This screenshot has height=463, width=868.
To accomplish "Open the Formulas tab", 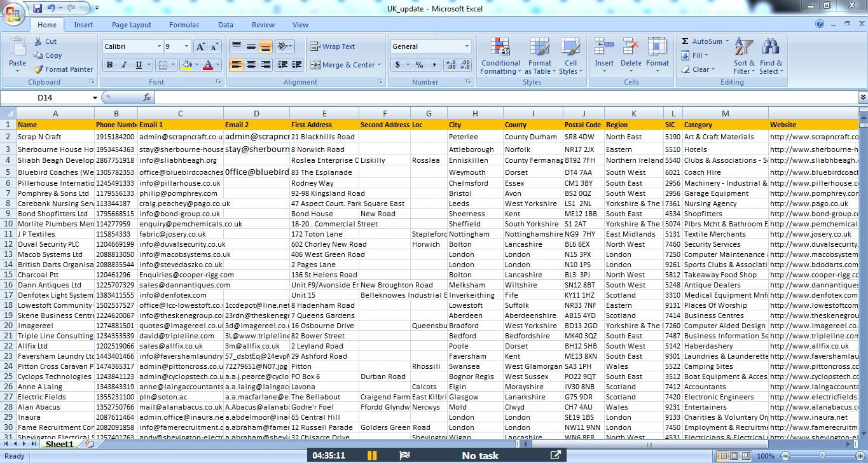I will point(184,25).
